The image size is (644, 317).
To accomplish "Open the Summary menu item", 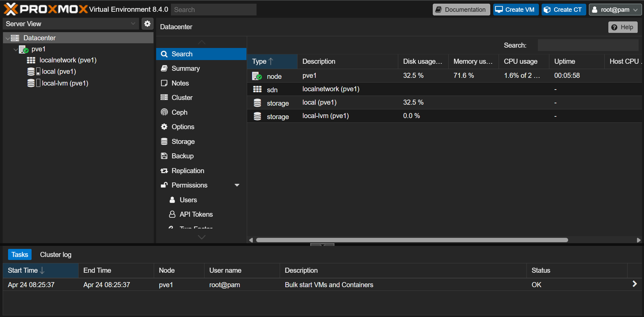I will [x=201, y=68].
